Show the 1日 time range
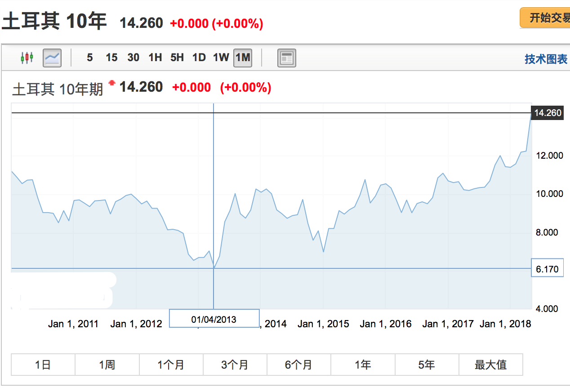 [x=43, y=365]
